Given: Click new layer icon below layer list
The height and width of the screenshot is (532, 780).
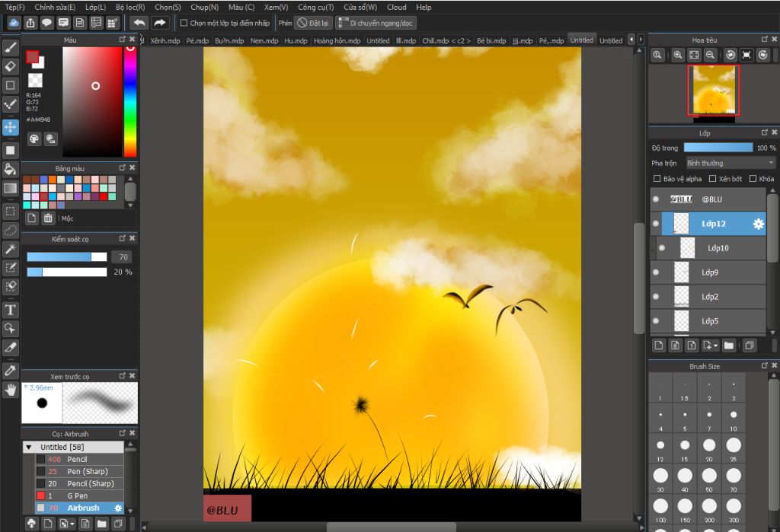Looking at the screenshot, I should point(659,345).
